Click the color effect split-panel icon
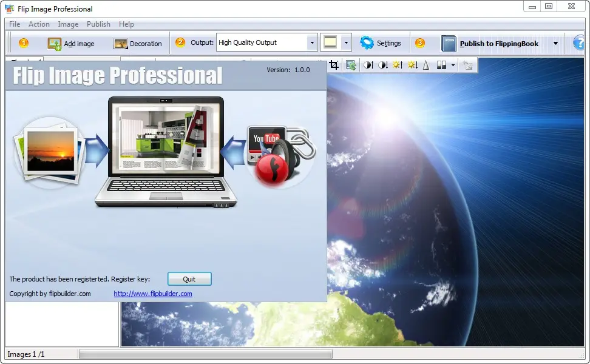 (441, 65)
